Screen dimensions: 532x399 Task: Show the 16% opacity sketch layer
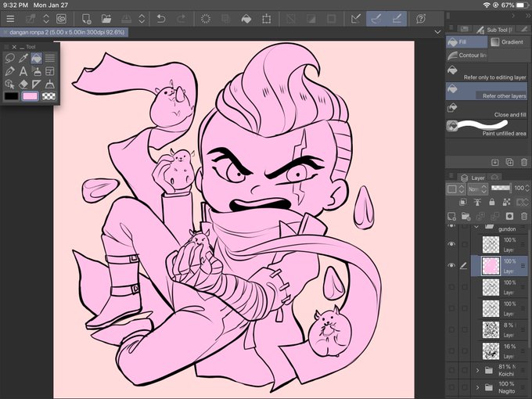[451, 350]
